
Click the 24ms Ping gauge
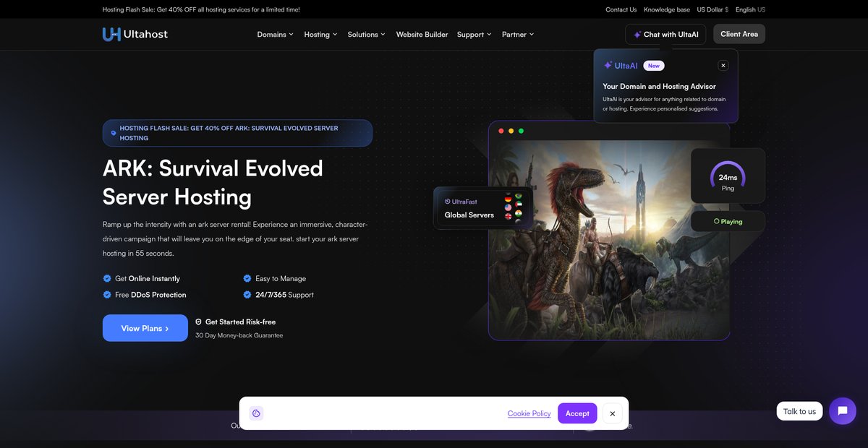tap(728, 176)
